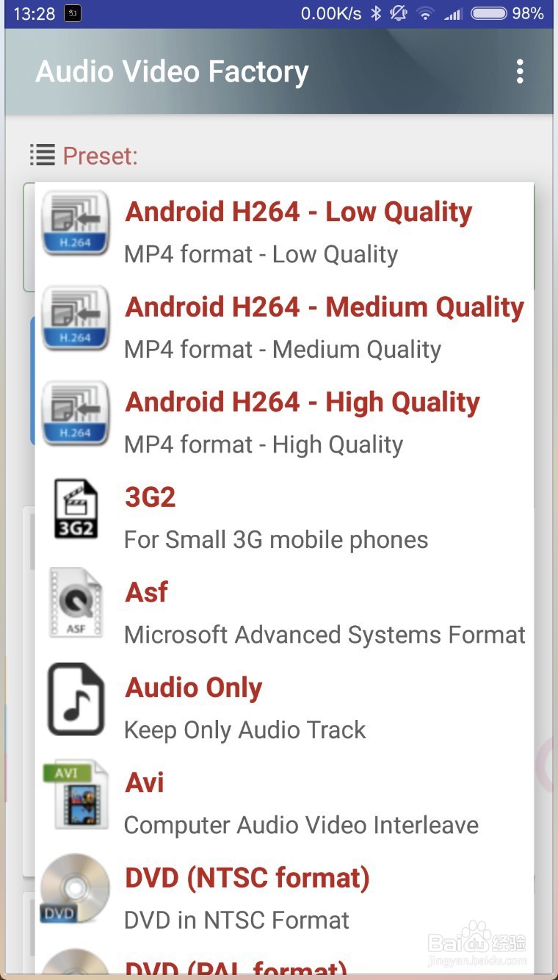
Task: Click the H.264 icon for Medium Quality
Action: coord(76,319)
